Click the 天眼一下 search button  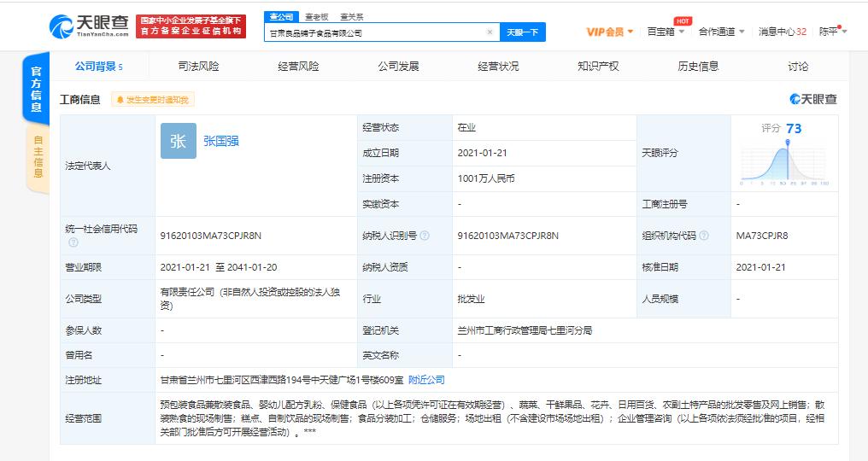coord(523,32)
